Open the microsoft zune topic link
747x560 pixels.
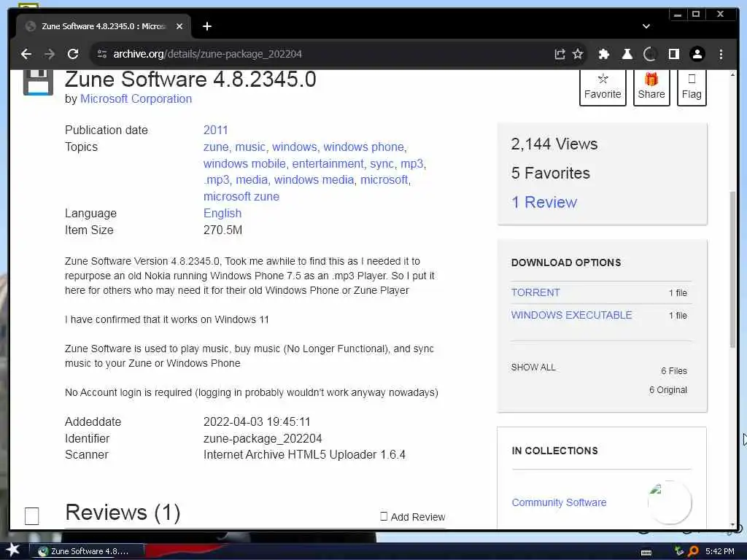click(241, 197)
